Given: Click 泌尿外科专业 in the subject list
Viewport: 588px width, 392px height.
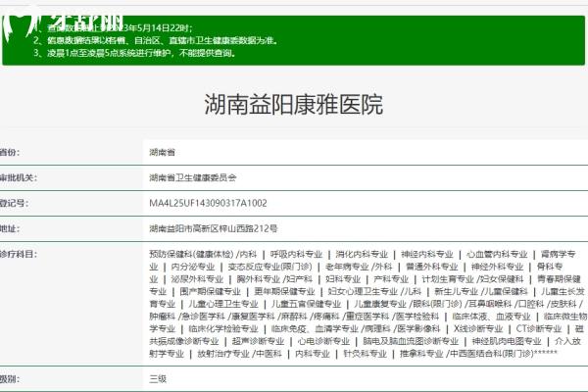Looking at the screenshot, I should [x=197, y=279].
